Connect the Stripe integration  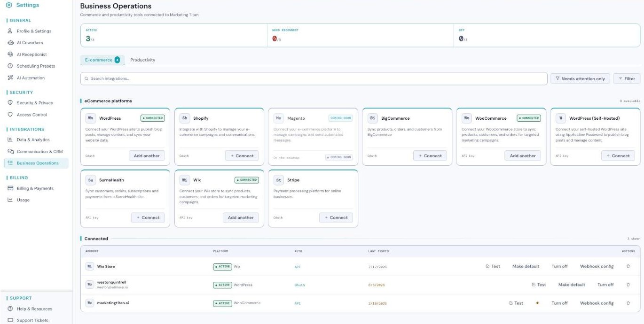pos(336,217)
